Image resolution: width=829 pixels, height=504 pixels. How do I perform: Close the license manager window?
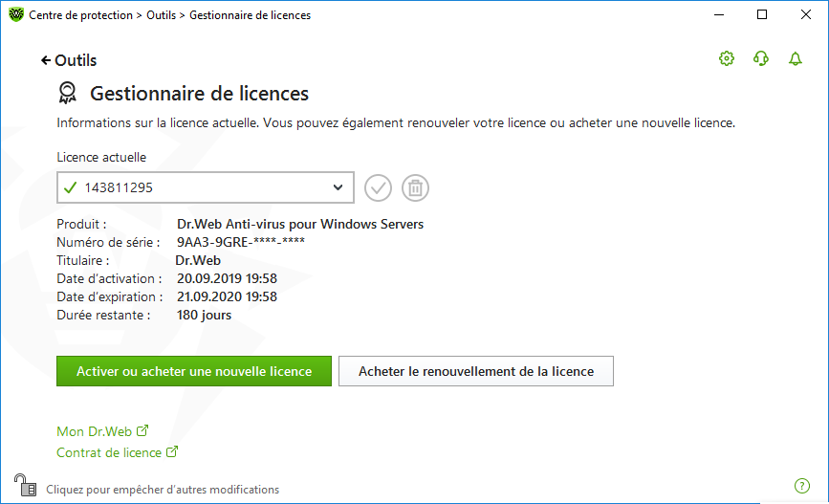[806, 14]
